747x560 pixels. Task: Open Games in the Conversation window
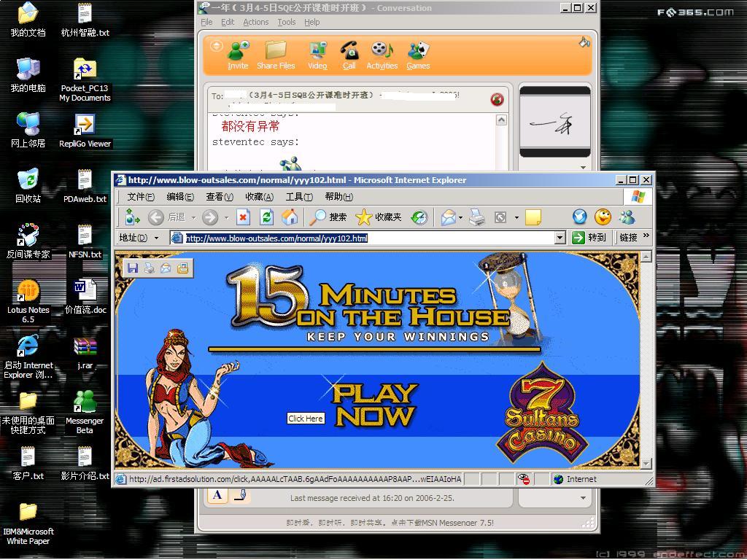click(418, 55)
